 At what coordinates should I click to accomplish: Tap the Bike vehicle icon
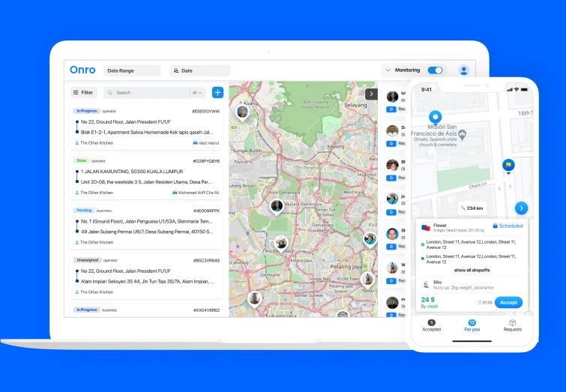coord(426,285)
